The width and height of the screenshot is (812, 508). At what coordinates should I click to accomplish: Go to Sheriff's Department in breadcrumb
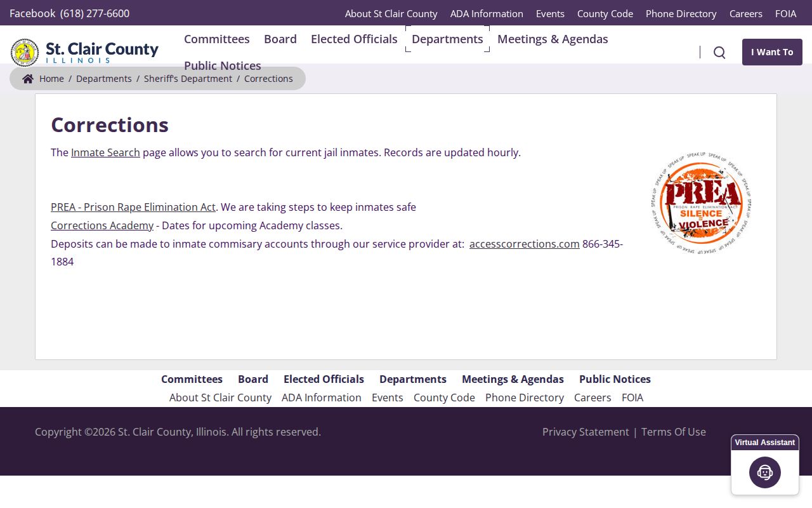(188, 79)
